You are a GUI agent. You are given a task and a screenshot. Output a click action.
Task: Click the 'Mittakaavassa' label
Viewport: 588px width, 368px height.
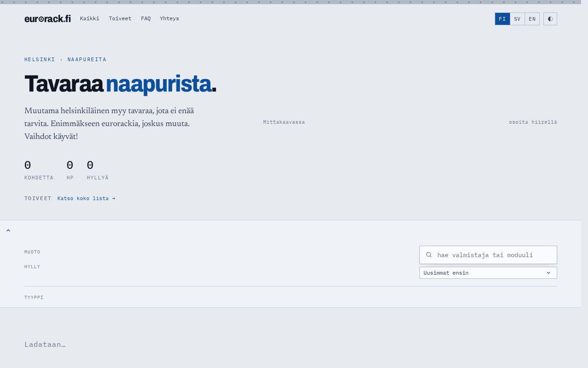(284, 122)
